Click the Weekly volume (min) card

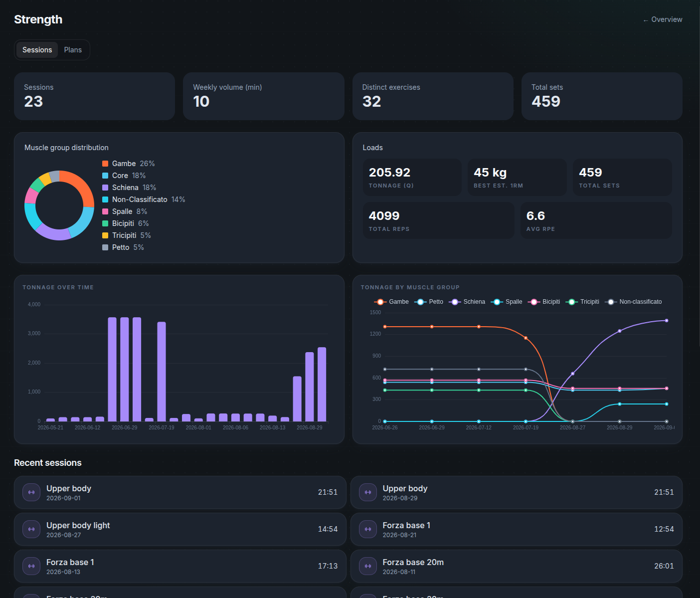coord(264,96)
